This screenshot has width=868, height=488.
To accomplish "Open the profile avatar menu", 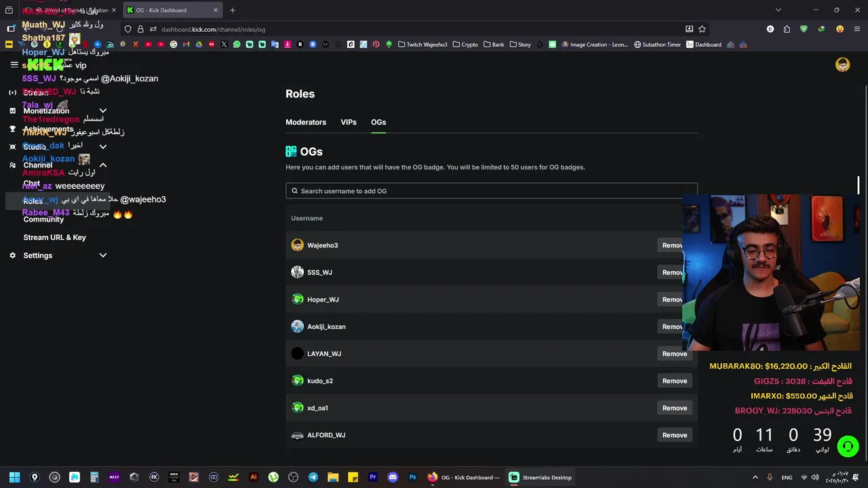I will [842, 64].
